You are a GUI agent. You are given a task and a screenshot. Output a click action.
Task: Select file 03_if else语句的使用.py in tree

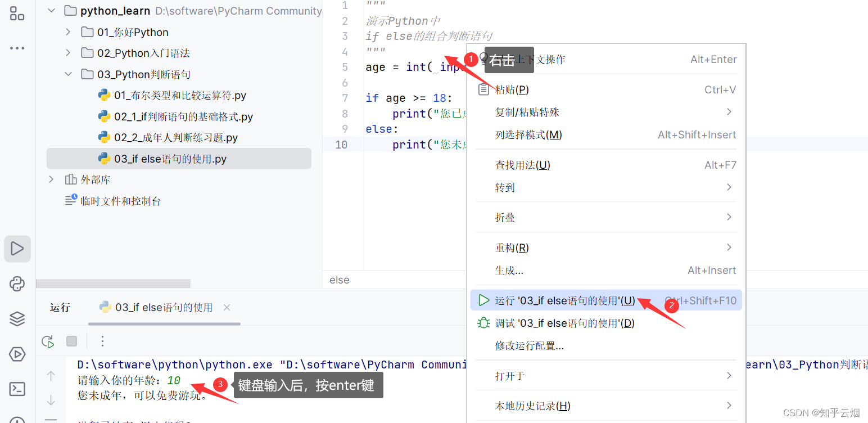[x=179, y=159]
